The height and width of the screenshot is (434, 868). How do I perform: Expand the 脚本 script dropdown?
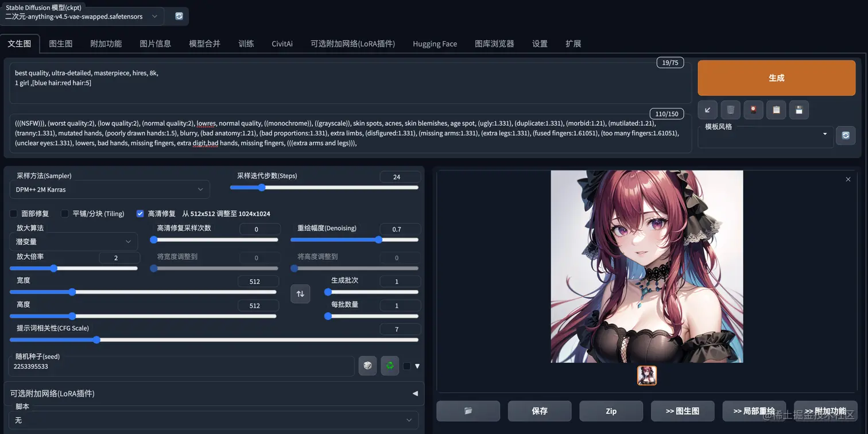tap(214, 420)
